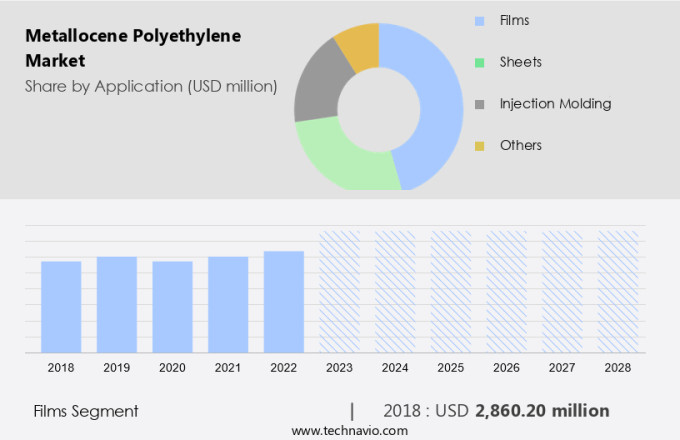This screenshot has width=680, height=440.
Task: Click the 2028 hatched forecast bar
Action: (x=618, y=291)
